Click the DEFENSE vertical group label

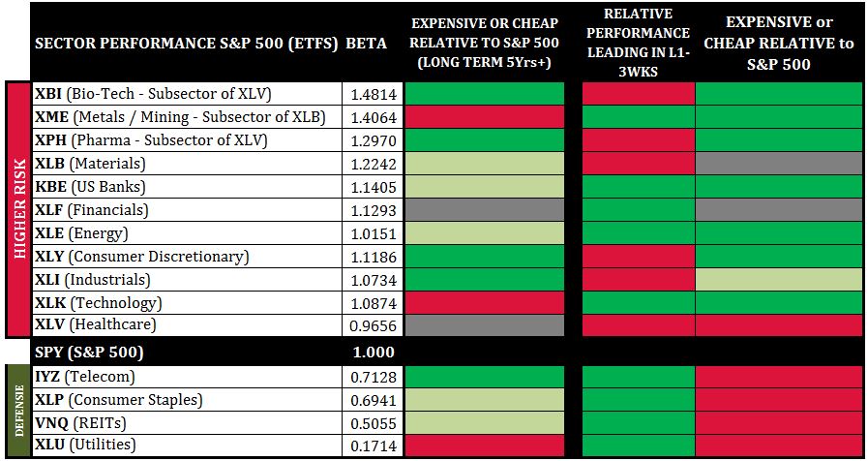pos(16,411)
